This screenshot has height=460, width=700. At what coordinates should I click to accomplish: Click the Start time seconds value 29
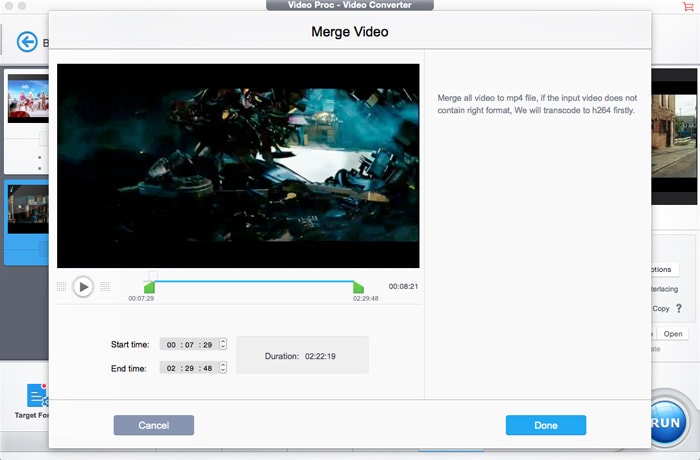(208, 345)
